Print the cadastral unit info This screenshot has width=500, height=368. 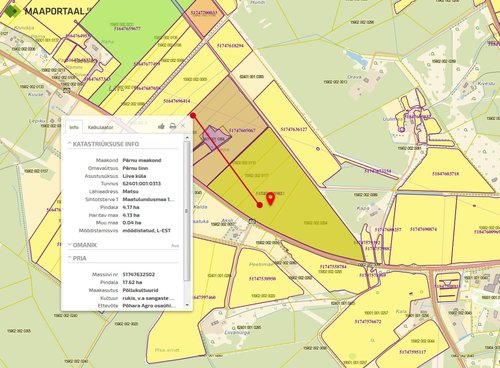[173, 126]
